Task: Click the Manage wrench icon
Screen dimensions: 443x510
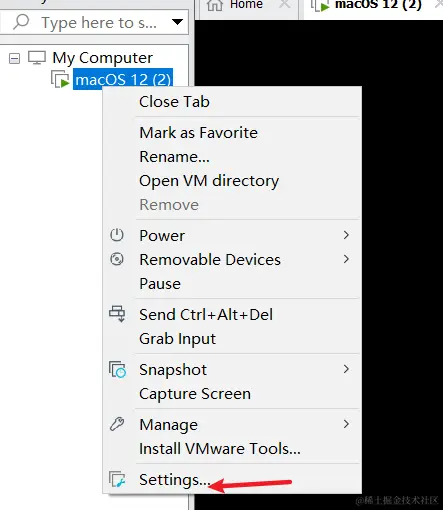Action: (x=117, y=424)
